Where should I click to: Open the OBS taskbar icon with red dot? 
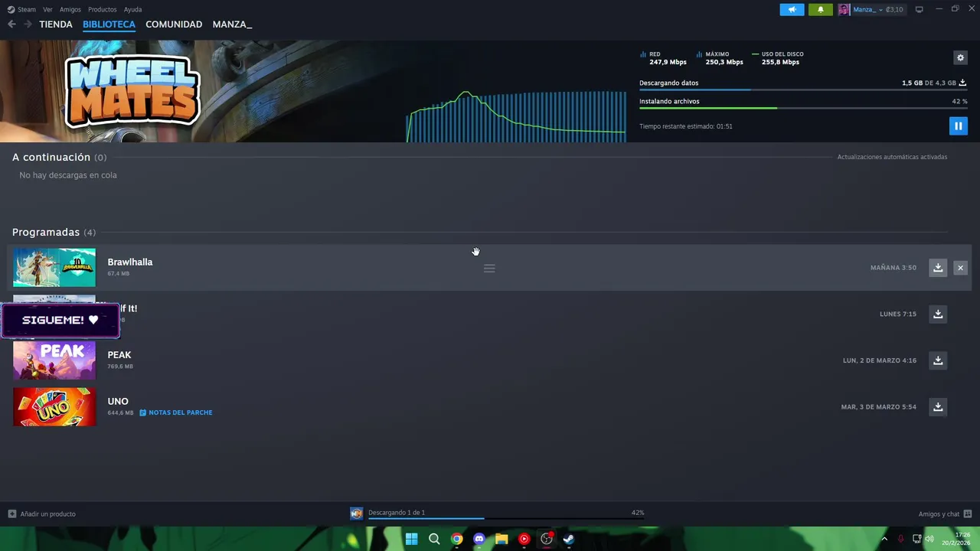click(547, 539)
